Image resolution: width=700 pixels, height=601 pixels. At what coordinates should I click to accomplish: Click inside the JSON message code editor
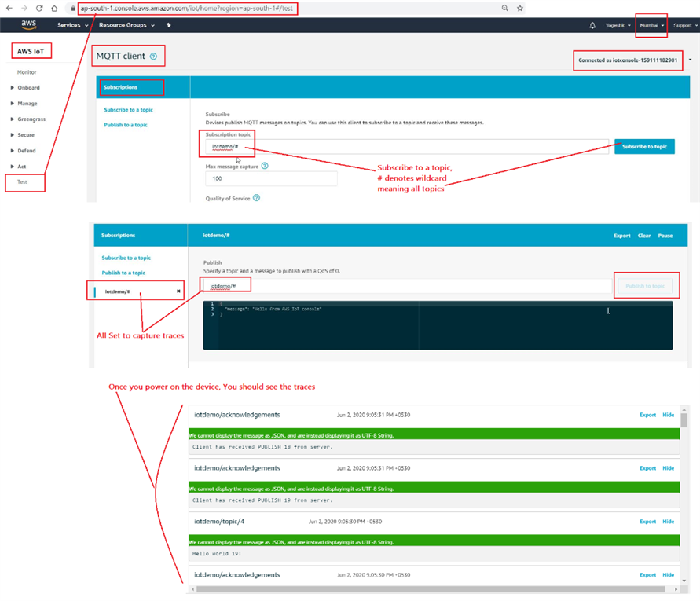(438, 325)
